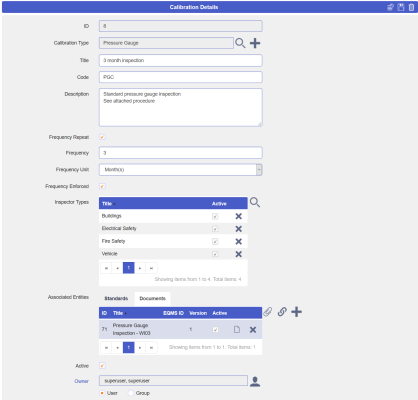The image size is (418, 400).
Task: Go to next page of Inspector Types
Action: pos(140,268)
